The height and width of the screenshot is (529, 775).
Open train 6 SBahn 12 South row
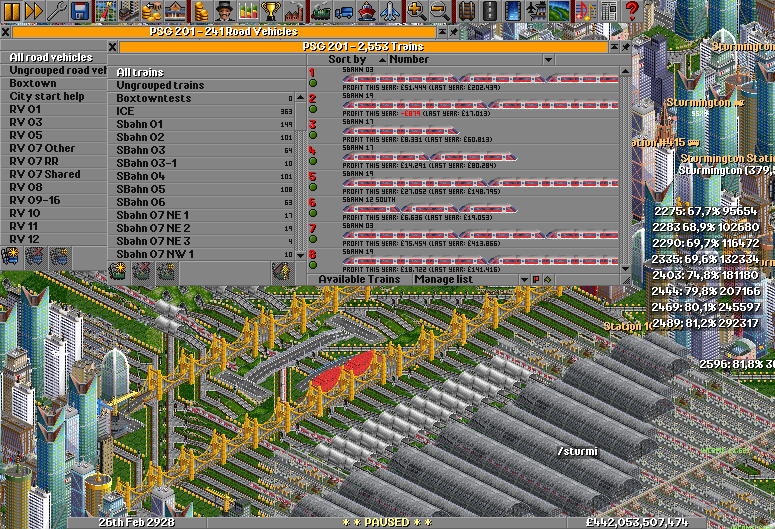click(463, 208)
